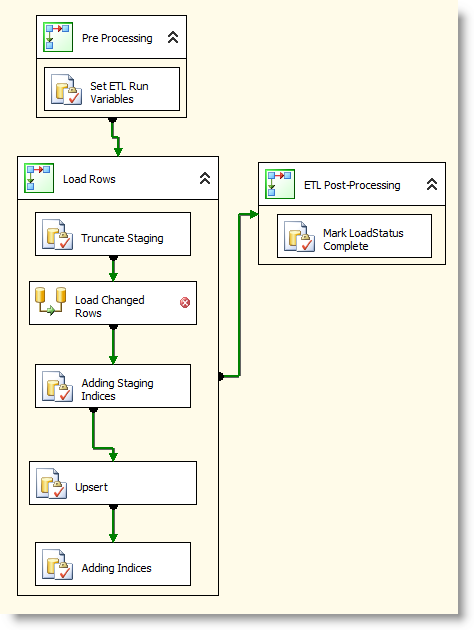
Task: Click the Mark LoadStatus Complete task icon
Action: (x=300, y=237)
